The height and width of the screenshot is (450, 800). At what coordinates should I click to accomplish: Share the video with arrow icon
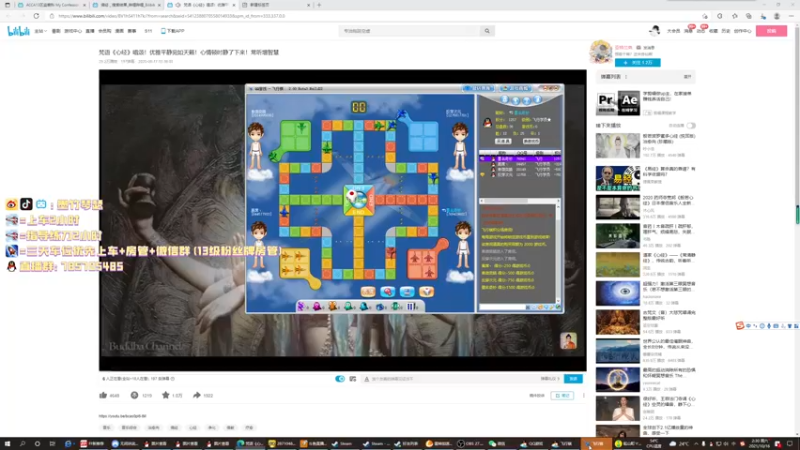tap(196, 395)
